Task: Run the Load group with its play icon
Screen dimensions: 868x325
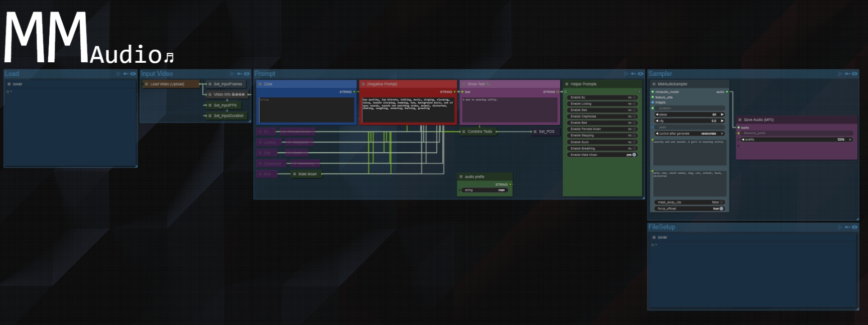Action: [118, 74]
